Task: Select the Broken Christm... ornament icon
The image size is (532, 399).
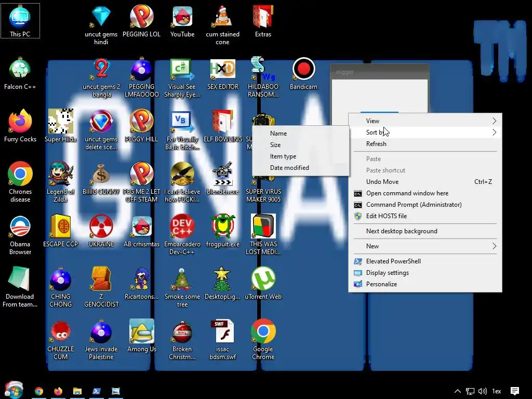Action: [182, 340]
